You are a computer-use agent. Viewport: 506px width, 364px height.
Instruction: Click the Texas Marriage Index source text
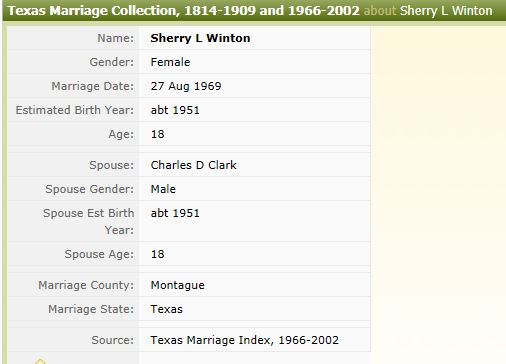[244, 340]
